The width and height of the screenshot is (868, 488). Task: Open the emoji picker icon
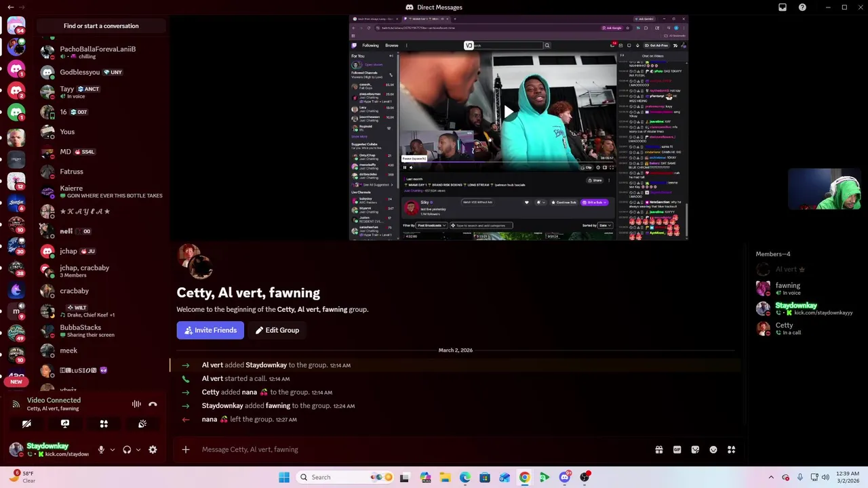point(713,449)
